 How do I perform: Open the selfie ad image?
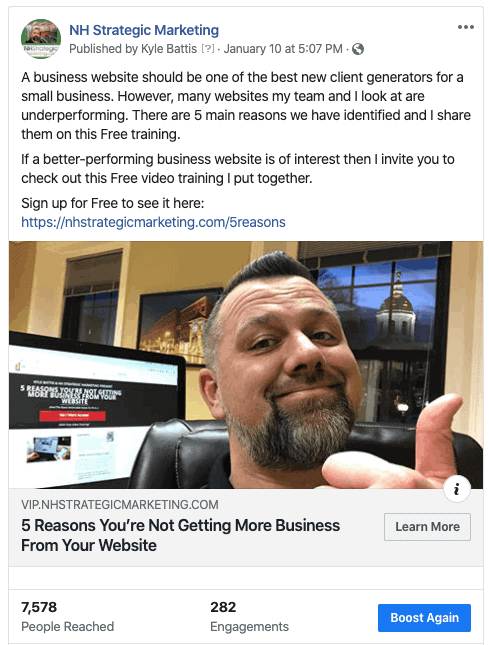246,364
